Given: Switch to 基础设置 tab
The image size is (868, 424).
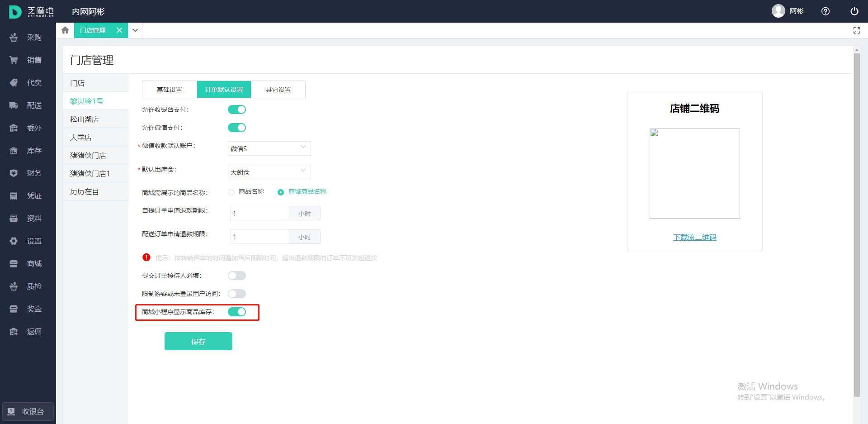Looking at the screenshot, I should point(170,90).
